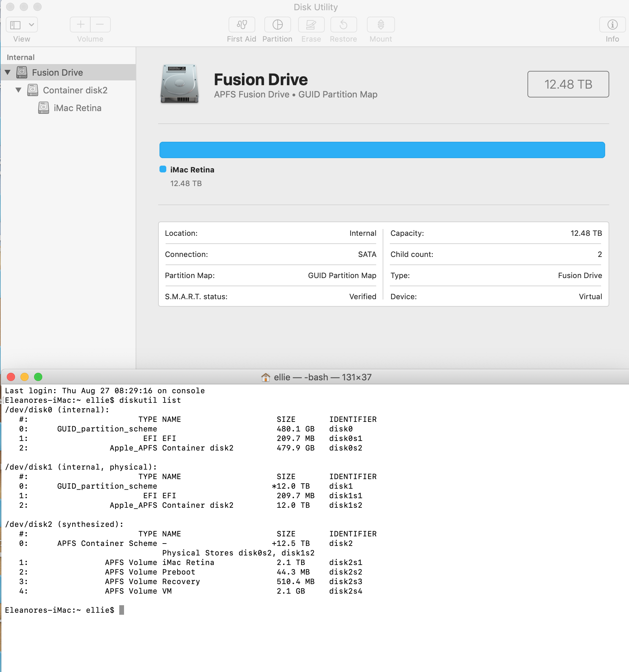Click the Mount toolbar icon
The width and height of the screenshot is (629, 672).
click(x=381, y=25)
